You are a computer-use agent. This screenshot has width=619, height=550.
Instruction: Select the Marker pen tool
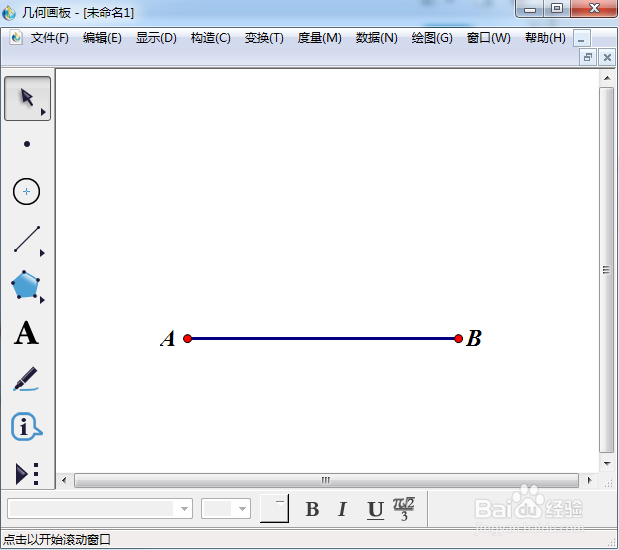26,379
